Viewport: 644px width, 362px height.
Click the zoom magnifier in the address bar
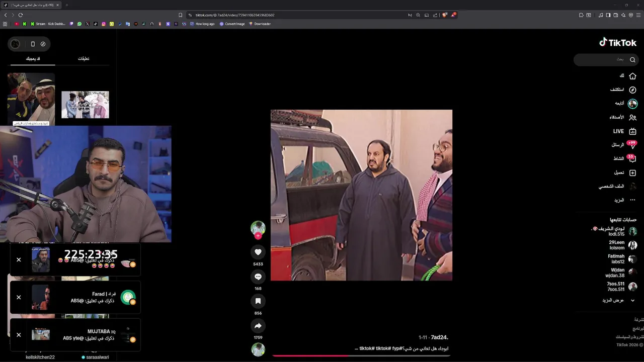click(x=418, y=15)
